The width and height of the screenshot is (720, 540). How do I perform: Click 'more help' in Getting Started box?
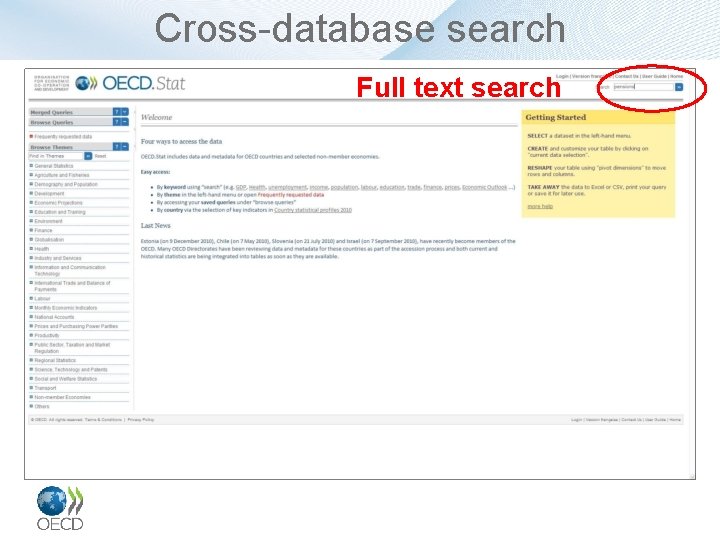(x=540, y=206)
